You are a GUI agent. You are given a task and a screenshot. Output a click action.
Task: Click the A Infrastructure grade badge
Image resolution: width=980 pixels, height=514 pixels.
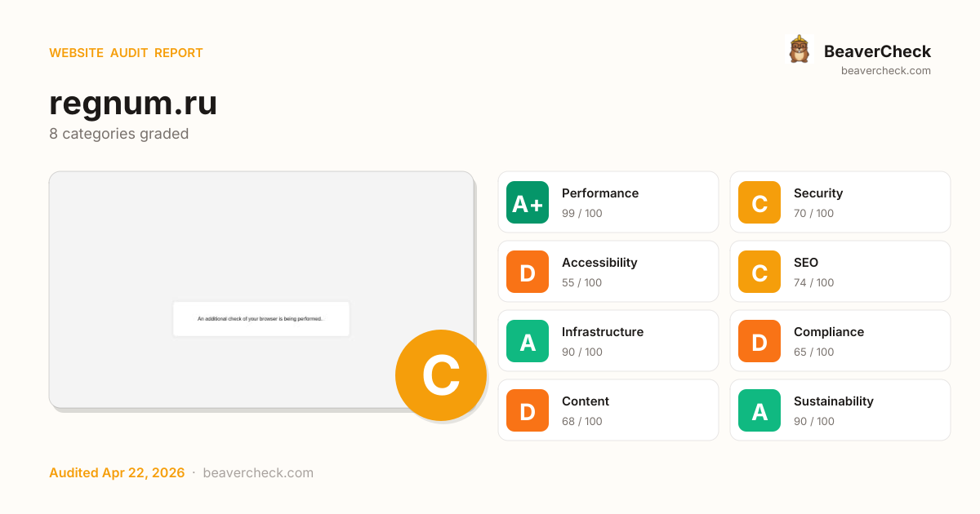coord(528,341)
